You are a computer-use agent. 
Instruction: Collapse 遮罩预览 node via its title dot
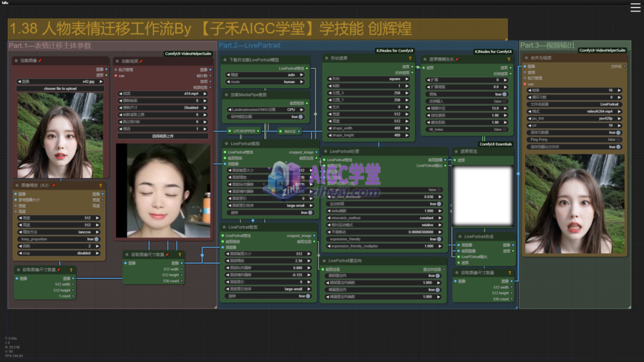[456, 151]
